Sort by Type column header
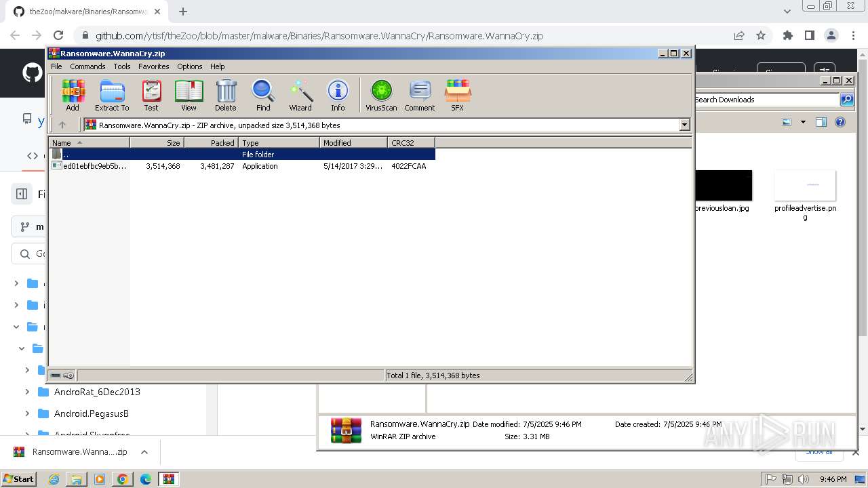The width and height of the screenshot is (868, 488). (x=279, y=142)
